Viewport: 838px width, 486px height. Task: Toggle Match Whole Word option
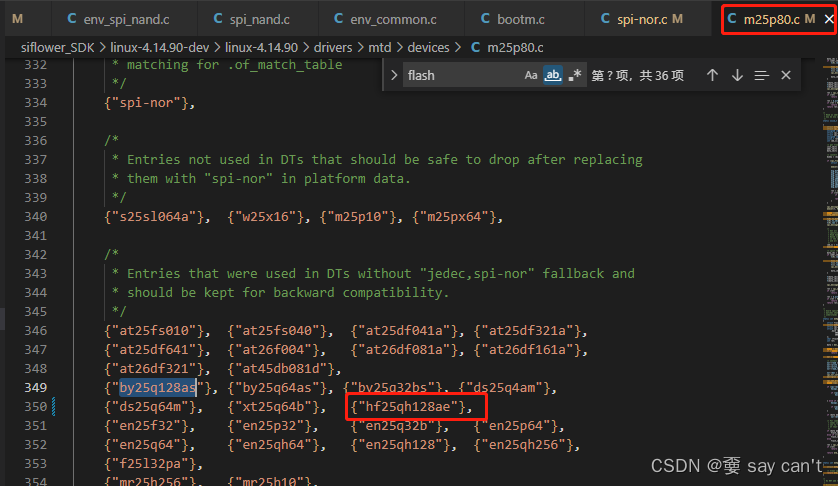pyautogui.click(x=553, y=75)
